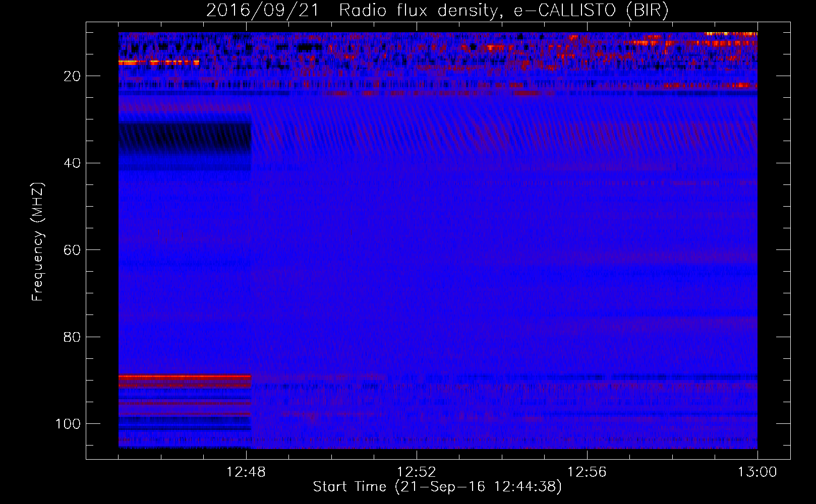The image size is (816, 504).
Task: Pick the "60" frequency tick label
Action: pos(72,250)
